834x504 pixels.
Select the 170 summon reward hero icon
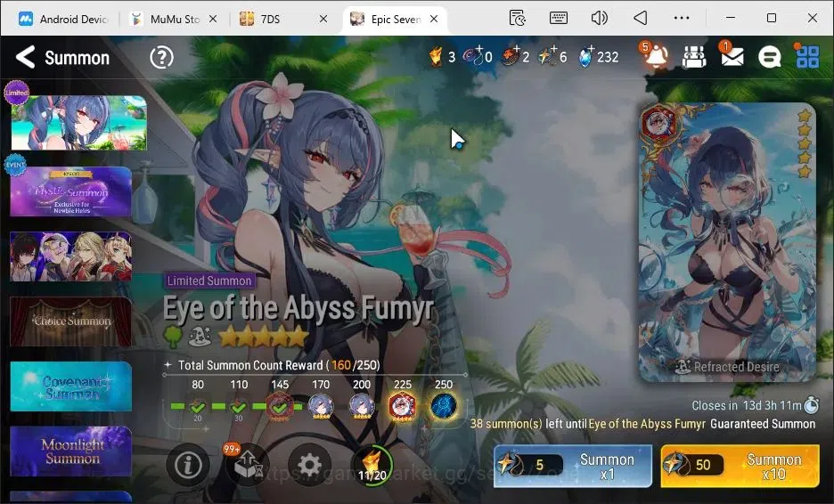[x=321, y=407]
